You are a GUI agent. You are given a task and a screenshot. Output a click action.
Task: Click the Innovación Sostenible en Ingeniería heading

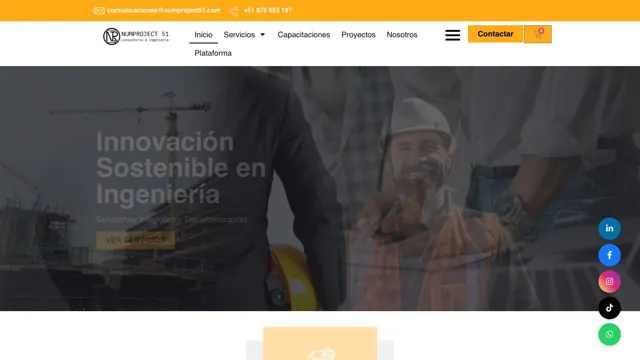181,168
